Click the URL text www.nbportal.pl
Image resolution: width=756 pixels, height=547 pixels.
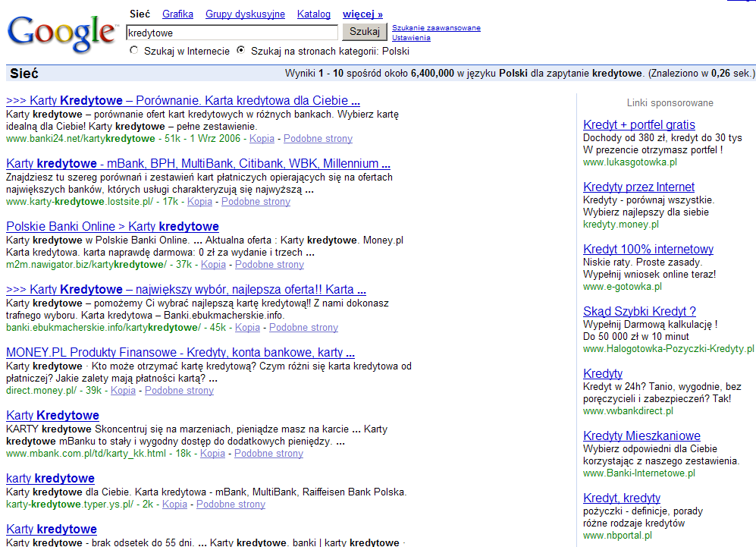pyautogui.click(x=617, y=536)
